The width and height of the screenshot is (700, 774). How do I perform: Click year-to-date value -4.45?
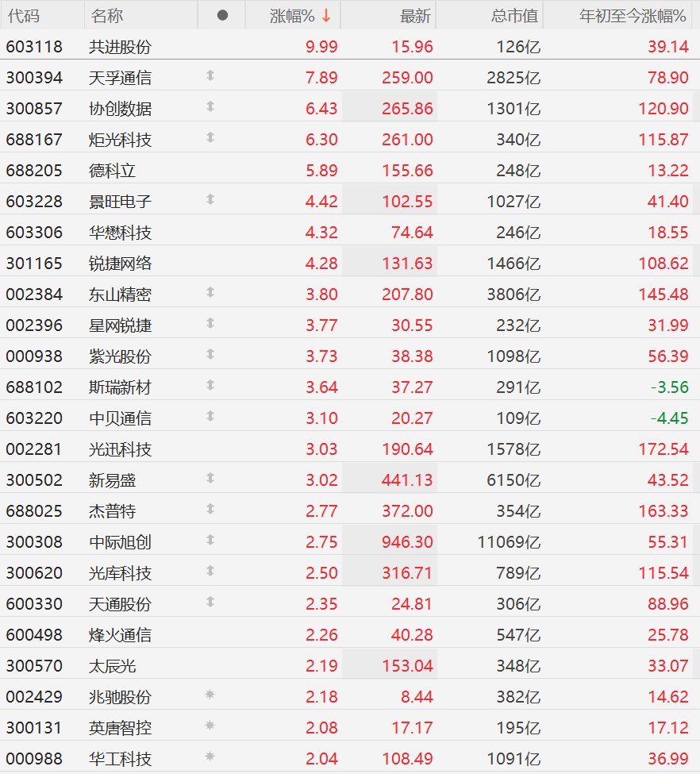point(669,418)
